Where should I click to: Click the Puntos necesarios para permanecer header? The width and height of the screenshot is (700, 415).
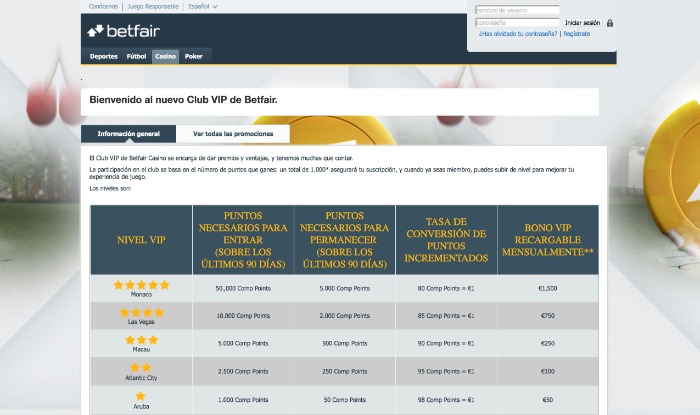(x=344, y=240)
